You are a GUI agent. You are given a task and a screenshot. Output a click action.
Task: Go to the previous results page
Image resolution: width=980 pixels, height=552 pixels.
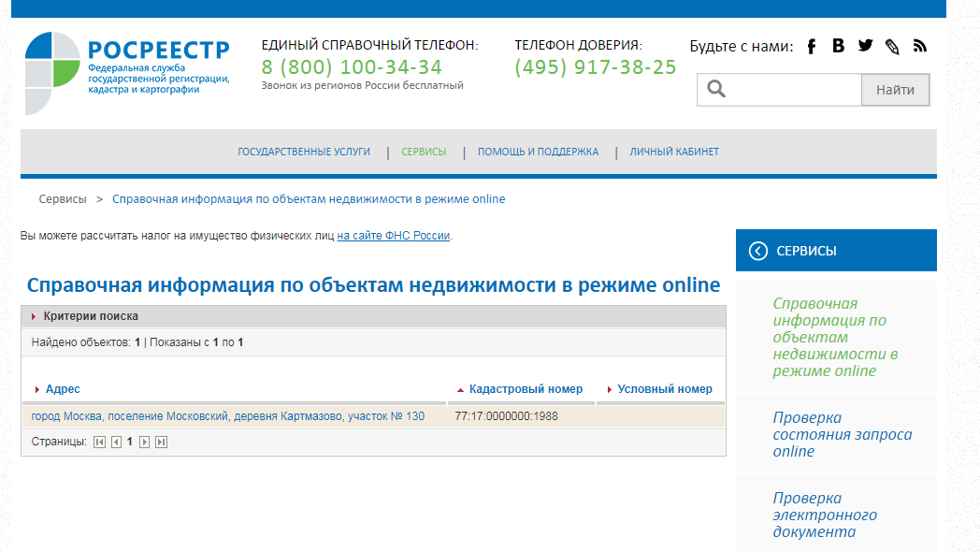[x=116, y=442]
